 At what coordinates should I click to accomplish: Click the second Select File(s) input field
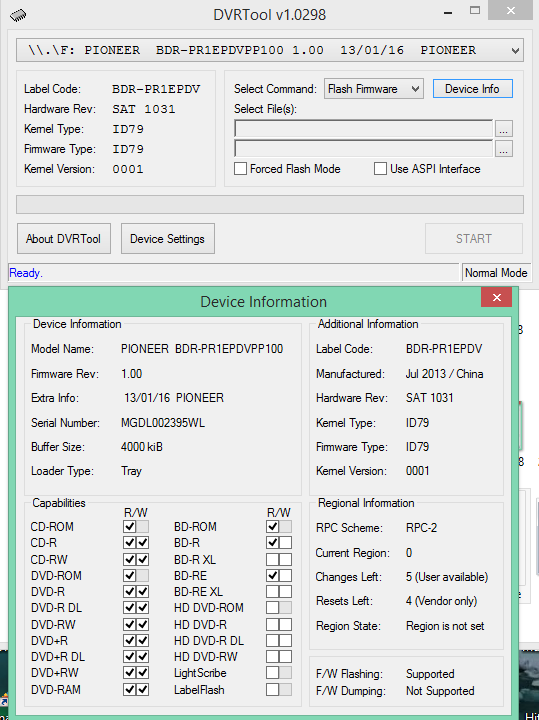363,149
